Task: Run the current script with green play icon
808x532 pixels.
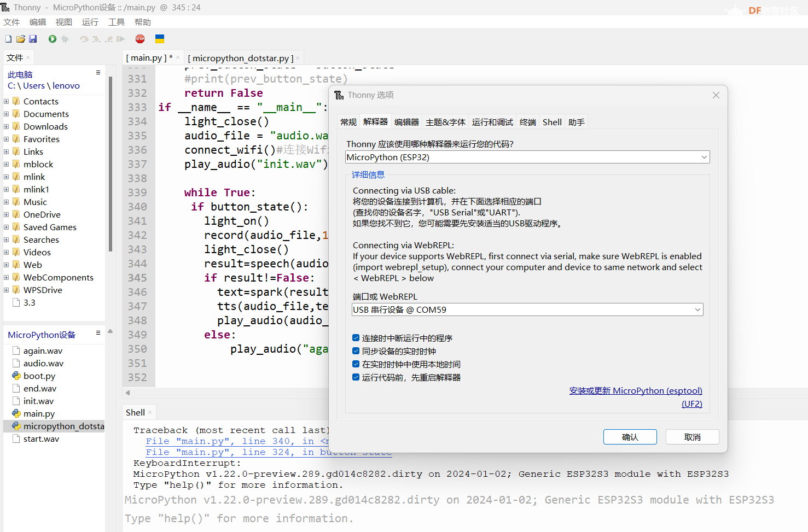Action: [x=53, y=39]
